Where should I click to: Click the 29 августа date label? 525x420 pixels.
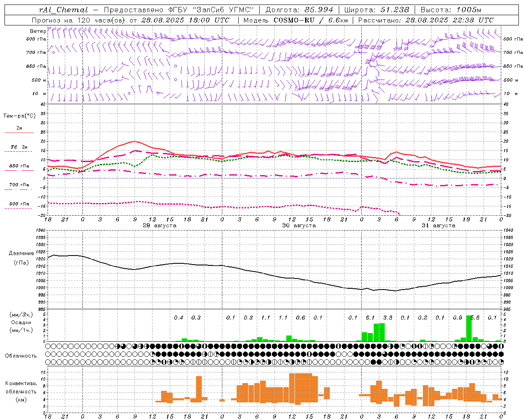160,226
